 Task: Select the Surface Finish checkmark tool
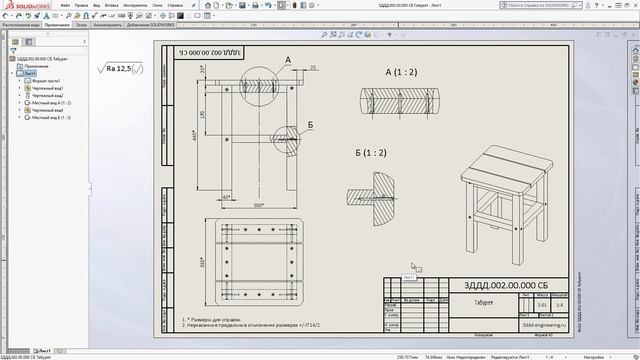coord(94,16)
